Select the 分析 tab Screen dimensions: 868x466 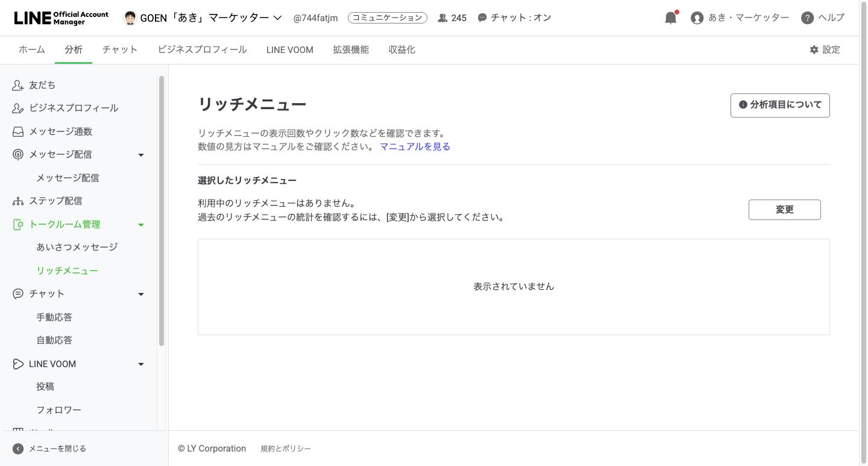pyautogui.click(x=74, y=49)
